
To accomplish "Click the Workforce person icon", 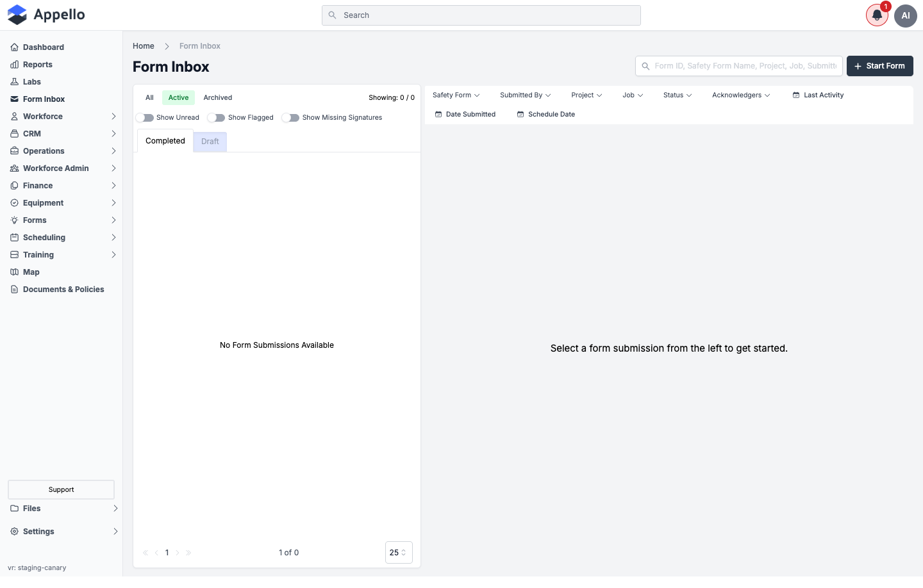I will (x=14, y=117).
